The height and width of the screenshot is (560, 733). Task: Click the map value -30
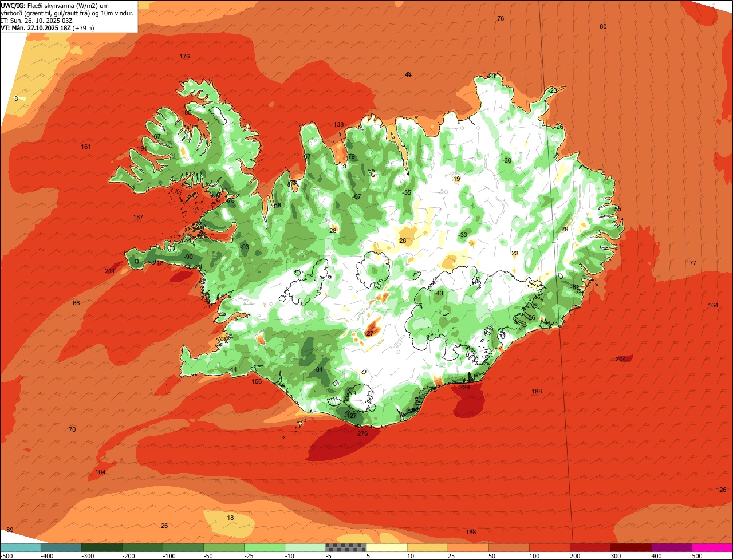click(507, 160)
